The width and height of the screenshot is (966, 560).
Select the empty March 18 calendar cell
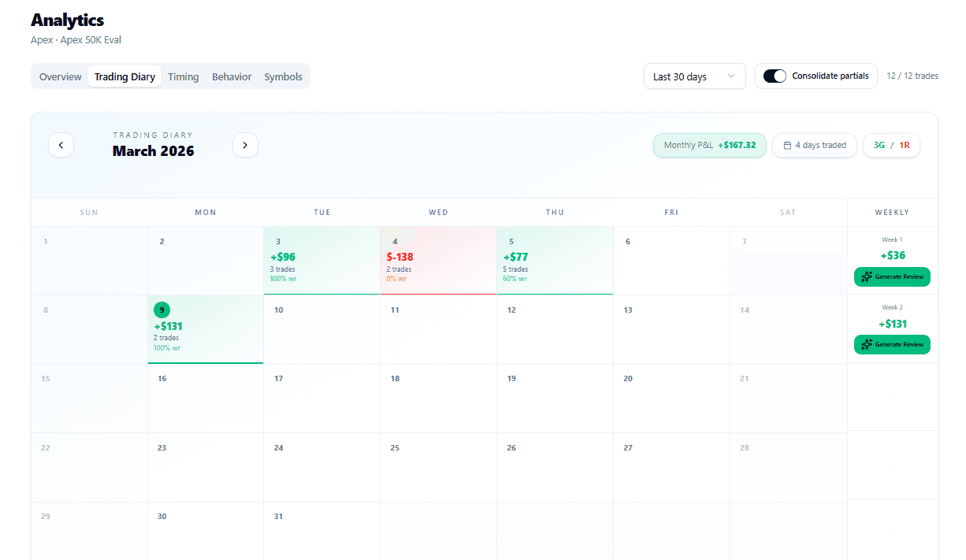pyautogui.click(x=438, y=398)
